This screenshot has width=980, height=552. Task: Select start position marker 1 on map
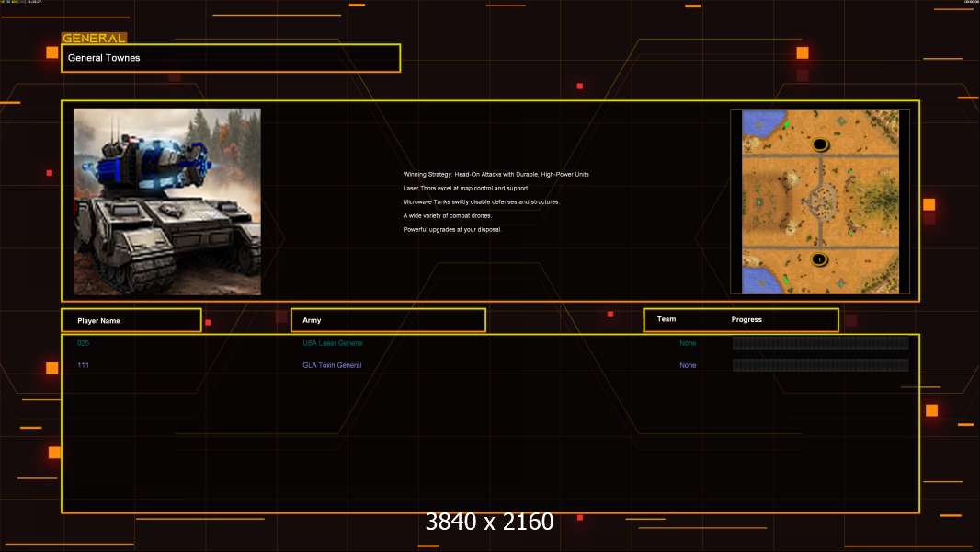tap(819, 259)
